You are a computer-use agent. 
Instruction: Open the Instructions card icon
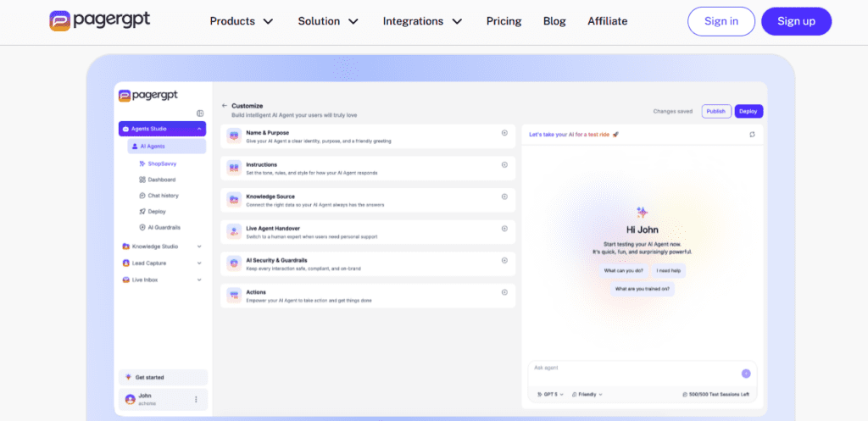click(234, 169)
